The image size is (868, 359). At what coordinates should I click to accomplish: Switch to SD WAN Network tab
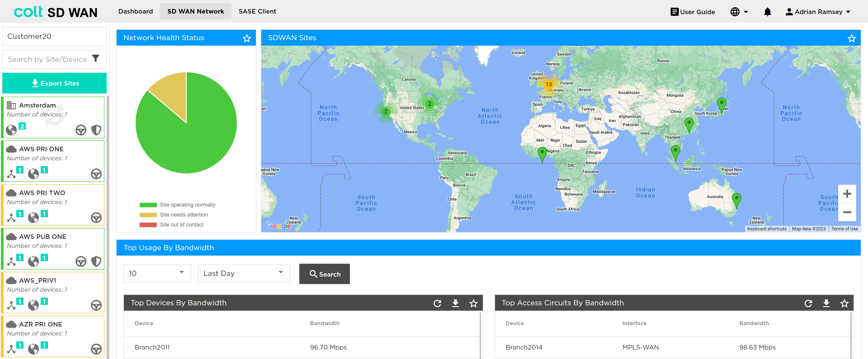(196, 12)
